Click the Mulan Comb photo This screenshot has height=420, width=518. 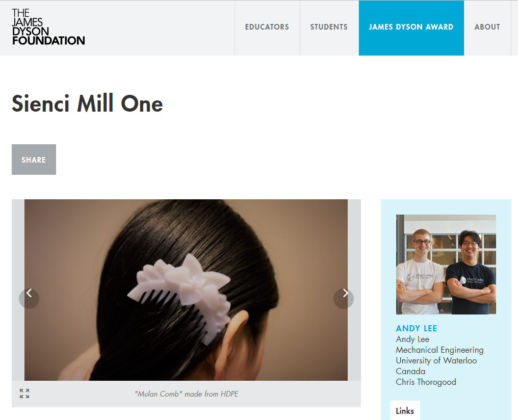click(186, 290)
